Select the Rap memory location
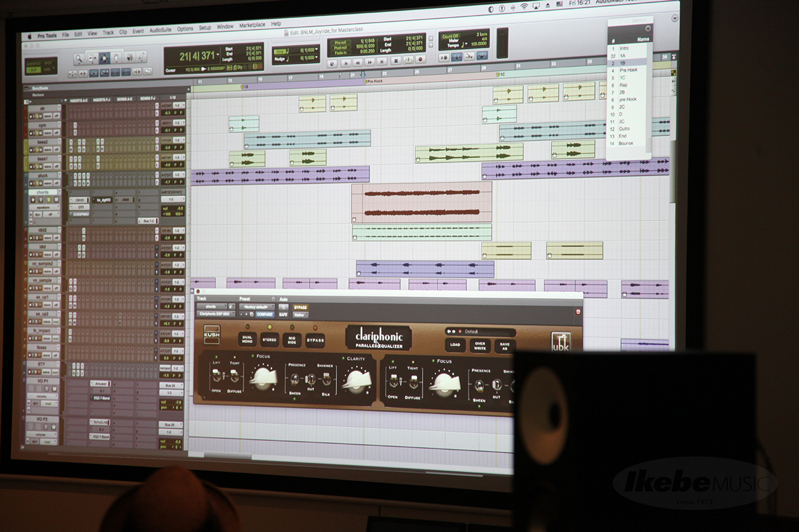Screen dimensions: 799x532 pos(623,85)
